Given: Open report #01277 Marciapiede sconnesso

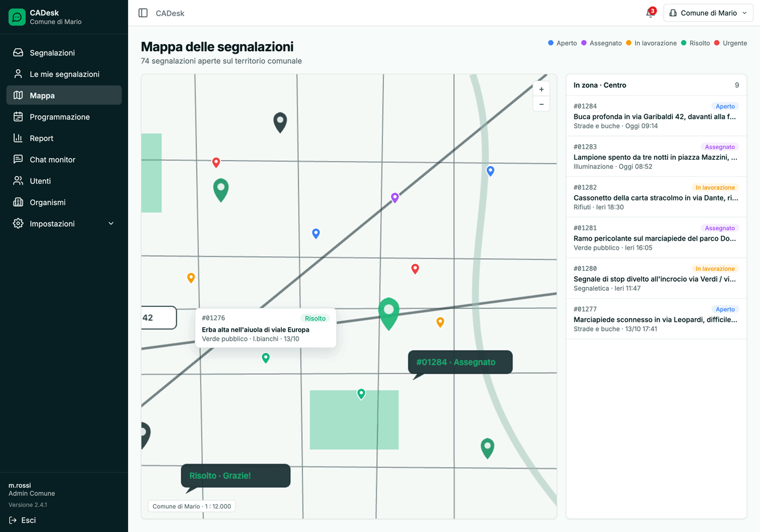Looking at the screenshot, I should tap(657, 319).
